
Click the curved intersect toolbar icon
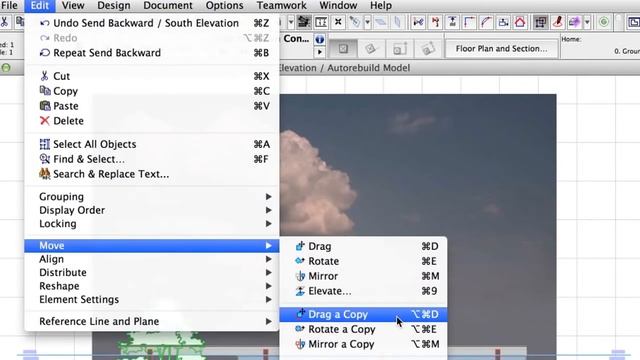486,22
